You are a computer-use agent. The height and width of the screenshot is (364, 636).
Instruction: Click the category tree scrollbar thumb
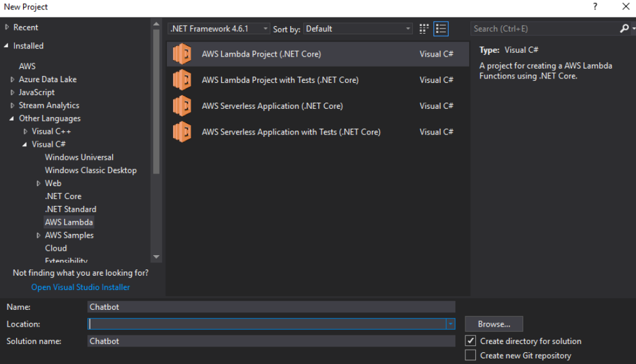point(156,101)
